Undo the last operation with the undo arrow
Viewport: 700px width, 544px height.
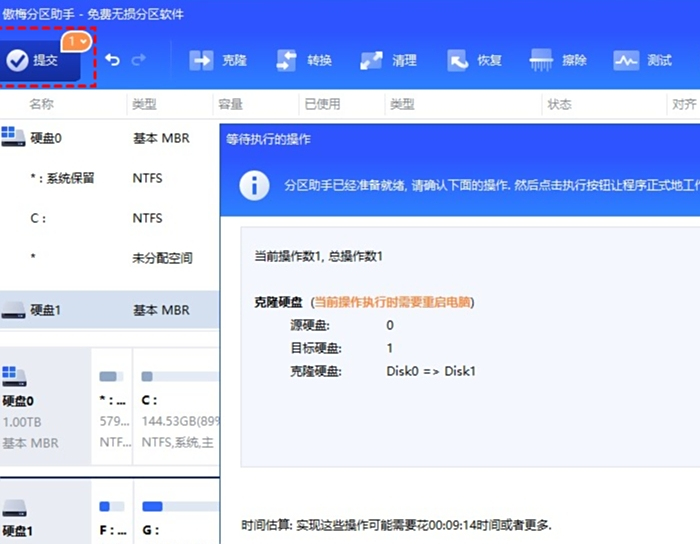point(112,60)
